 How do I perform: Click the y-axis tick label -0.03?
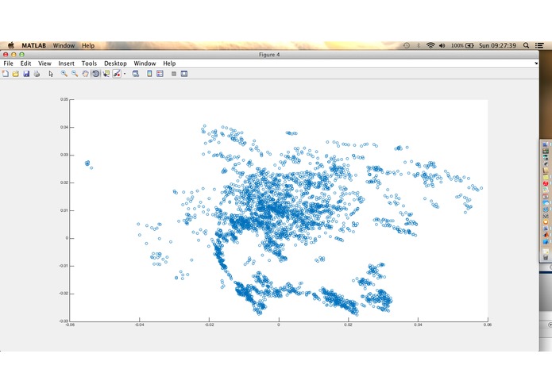(x=64, y=321)
